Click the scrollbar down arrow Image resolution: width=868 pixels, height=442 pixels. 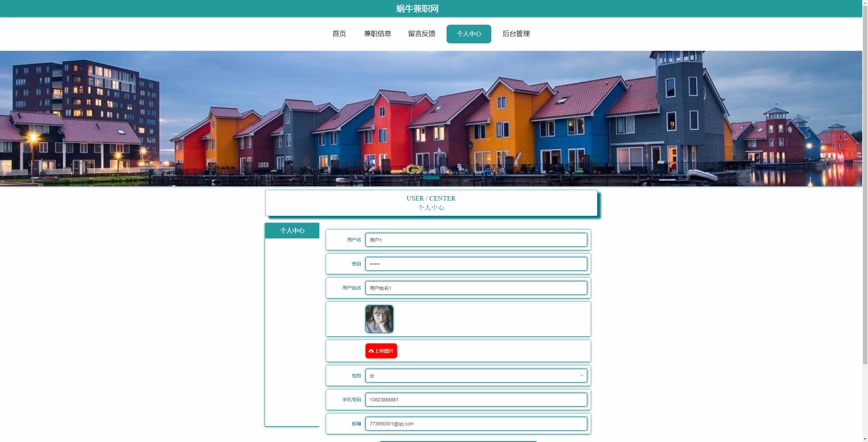(x=865, y=440)
